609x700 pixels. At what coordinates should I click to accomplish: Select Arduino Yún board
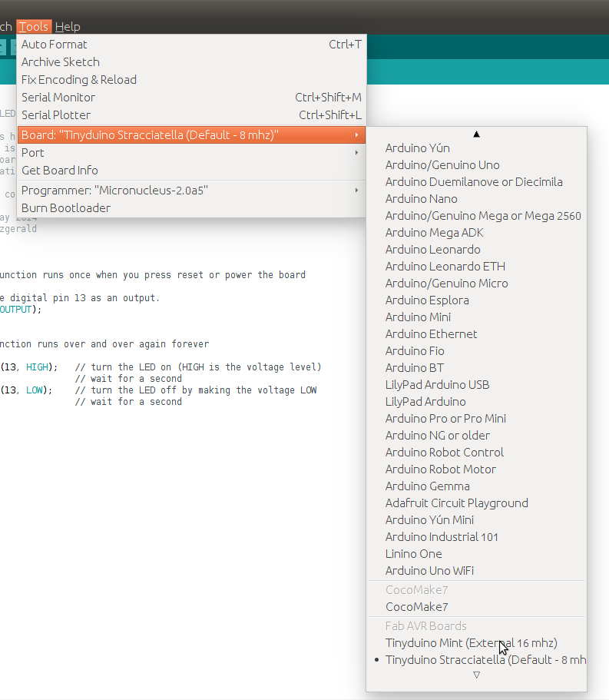click(476, 148)
